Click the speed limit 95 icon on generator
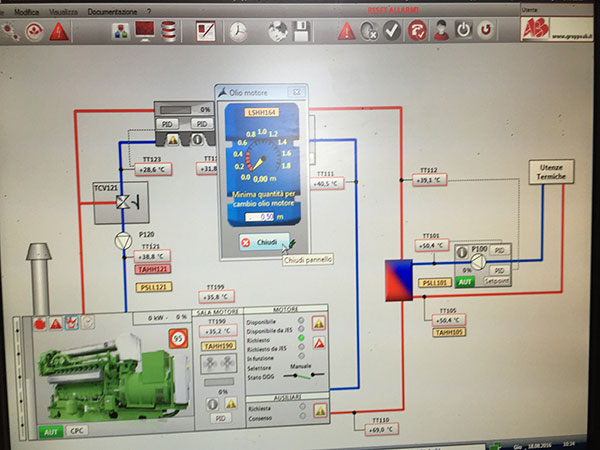 pos(180,337)
